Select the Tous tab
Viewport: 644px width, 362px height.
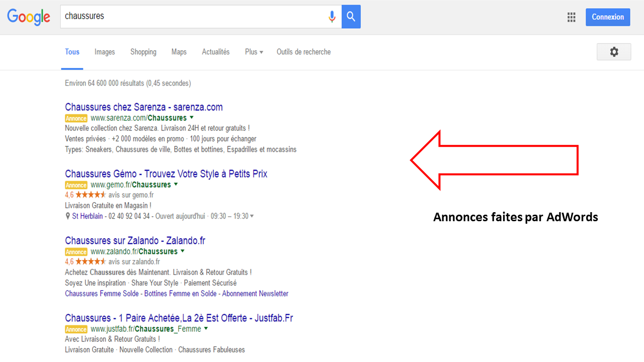(x=72, y=52)
